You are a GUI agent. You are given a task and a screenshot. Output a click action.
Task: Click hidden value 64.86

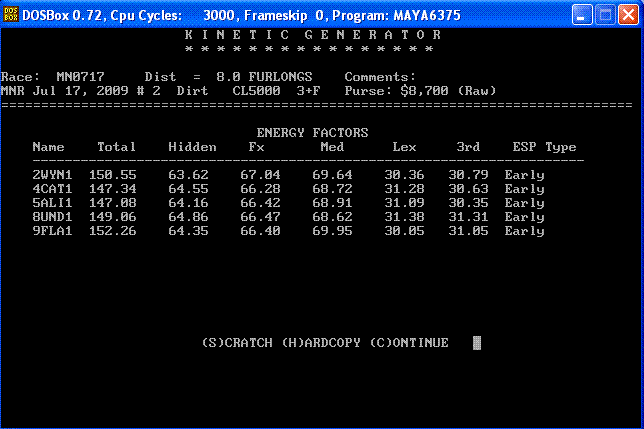pos(188,217)
